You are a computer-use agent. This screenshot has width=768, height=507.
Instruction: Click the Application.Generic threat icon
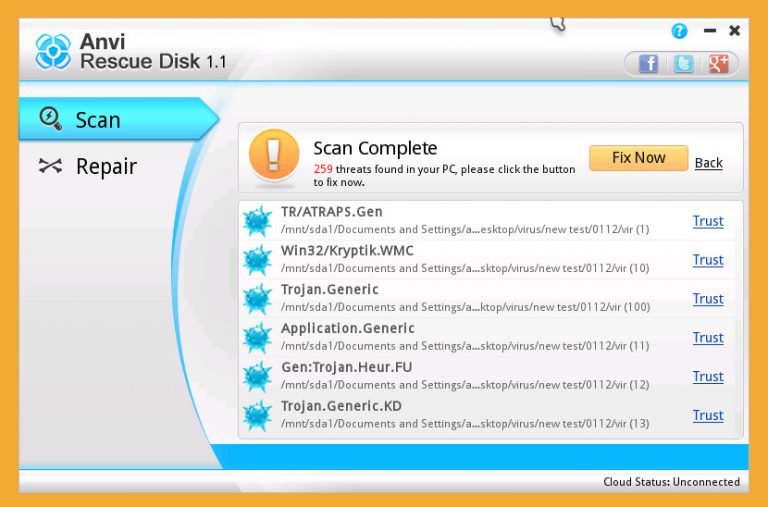click(x=258, y=338)
